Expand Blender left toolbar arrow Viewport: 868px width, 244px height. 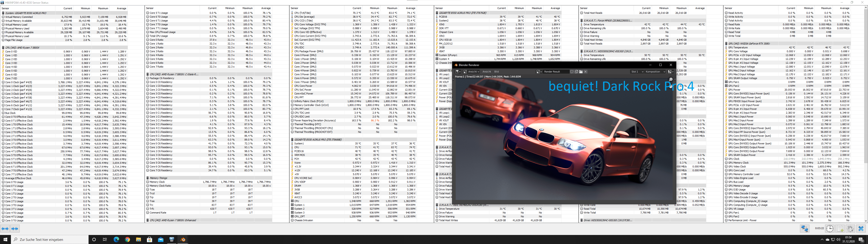click(x=453, y=79)
